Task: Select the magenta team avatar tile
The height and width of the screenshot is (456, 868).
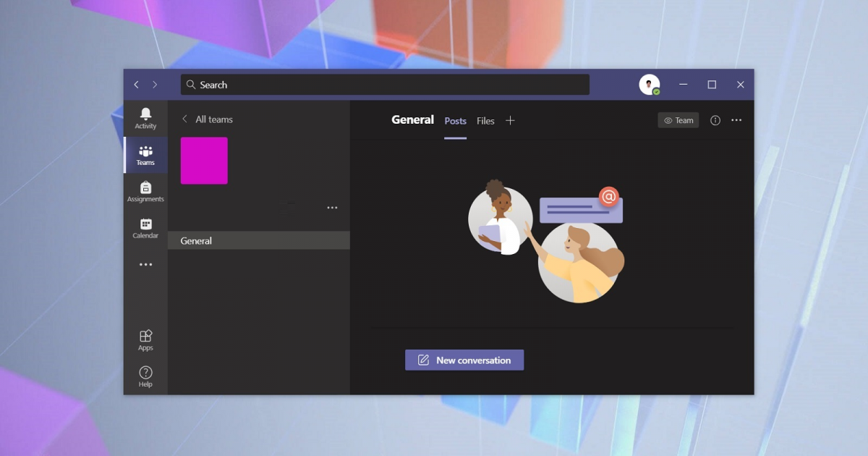Action: (x=204, y=161)
